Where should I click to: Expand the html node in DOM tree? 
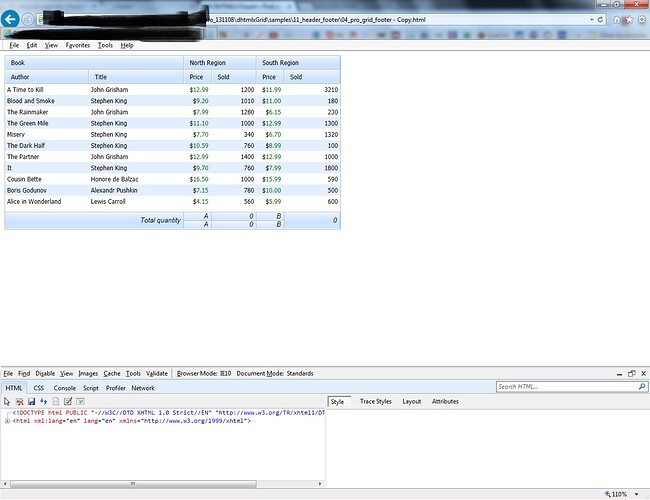pos(7,421)
